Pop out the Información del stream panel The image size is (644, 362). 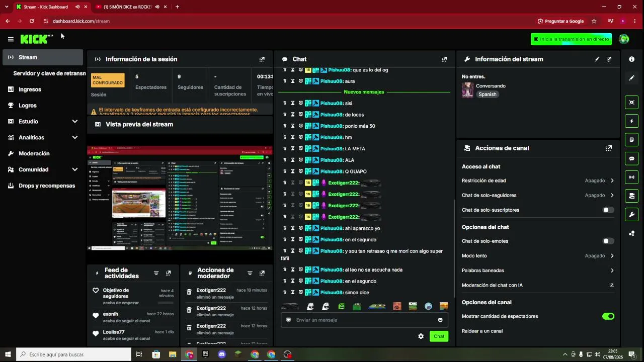(609, 59)
